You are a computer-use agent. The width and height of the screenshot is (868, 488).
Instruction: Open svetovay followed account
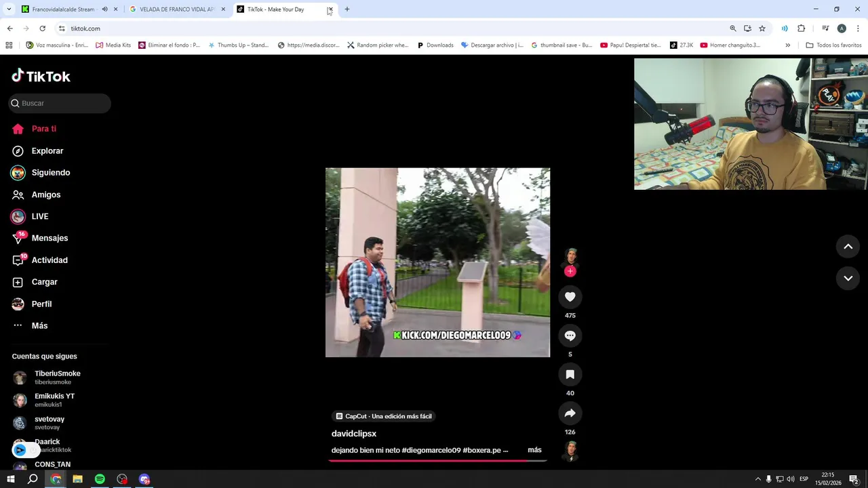(x=49, y=423)
